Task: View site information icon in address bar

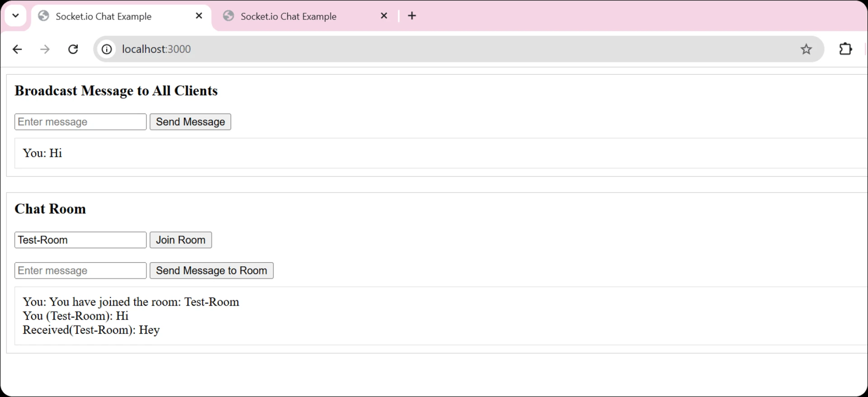Action: coord(107,49)
